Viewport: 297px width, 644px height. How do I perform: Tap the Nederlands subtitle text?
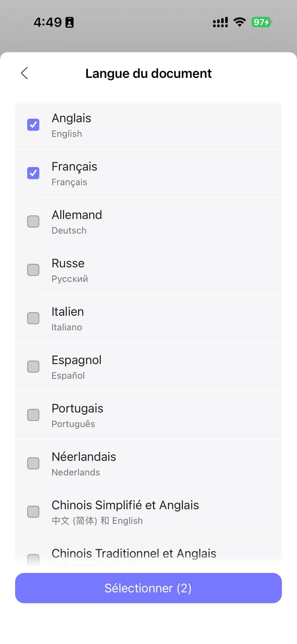click(x=76, y=472)
